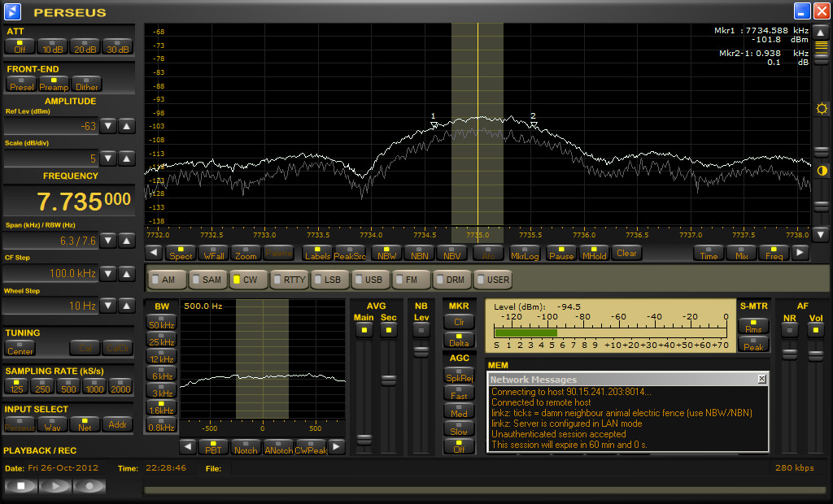The width and height of the screenshot is (833, 504).
Task: Click spectrum scroll down arrow at right edge
Action: tap(821, 233)
